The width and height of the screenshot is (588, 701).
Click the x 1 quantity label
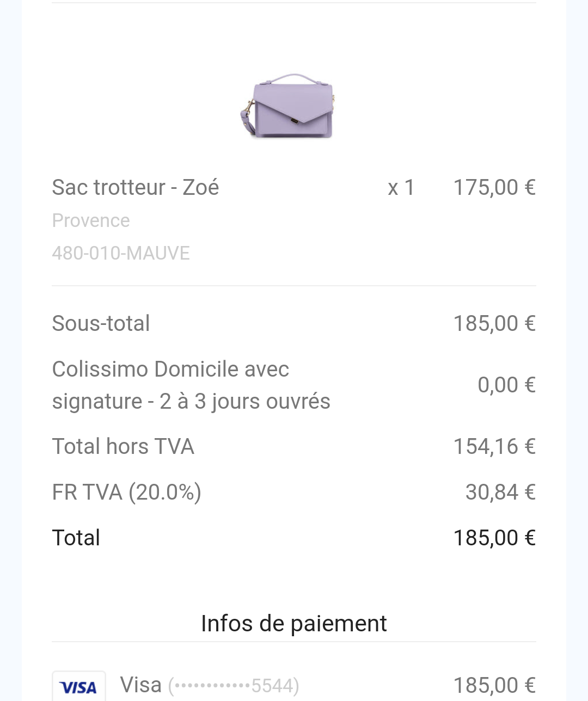click(401, 188)
